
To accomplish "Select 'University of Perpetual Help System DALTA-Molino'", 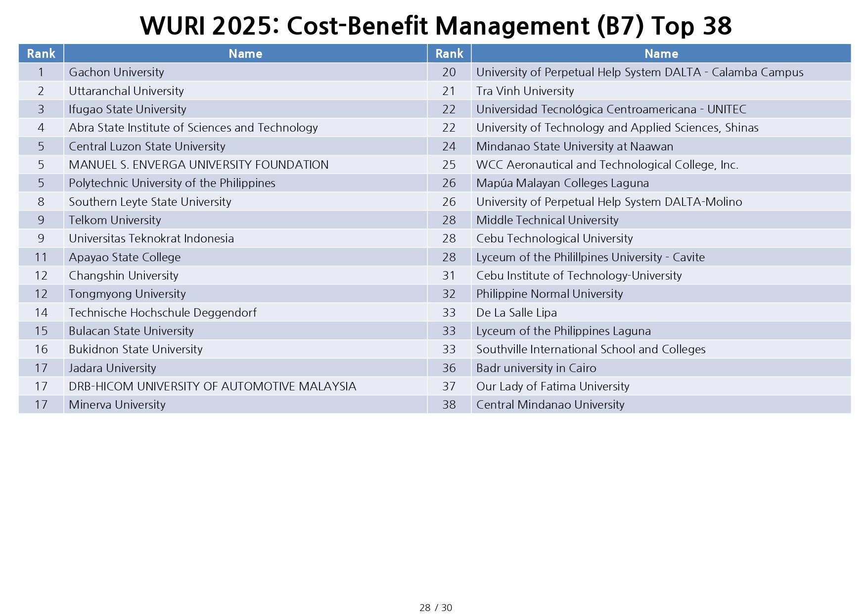I will 609,202.
